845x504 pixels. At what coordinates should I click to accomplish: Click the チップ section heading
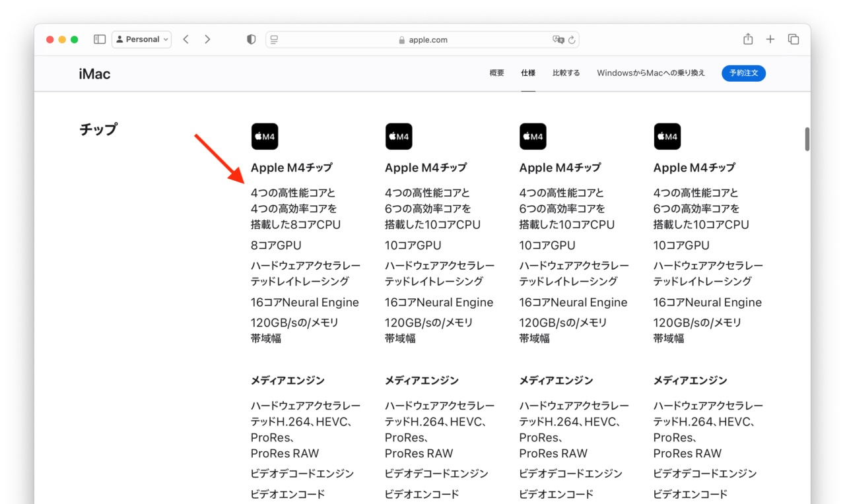pyautogui.click(x=98, y=129)
